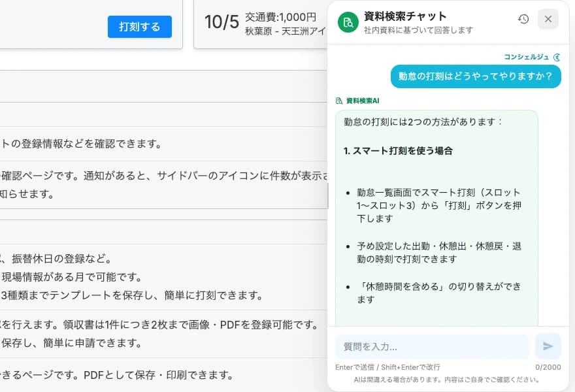Focus the 質問を入力... input field

(x=432, y=346)
